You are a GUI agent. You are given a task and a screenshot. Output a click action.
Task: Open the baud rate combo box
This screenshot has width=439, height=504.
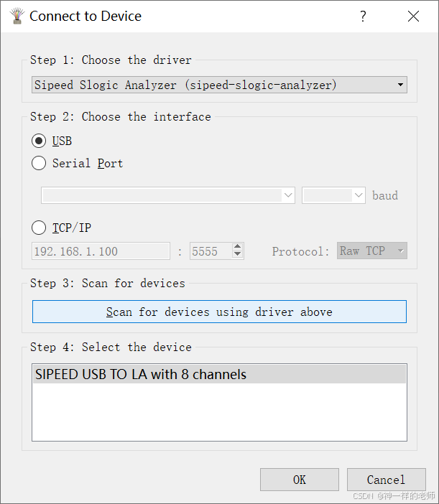point(333,195)
